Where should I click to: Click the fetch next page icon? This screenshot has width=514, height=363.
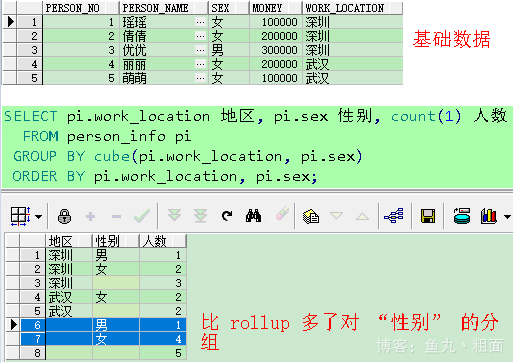(174, 216)
